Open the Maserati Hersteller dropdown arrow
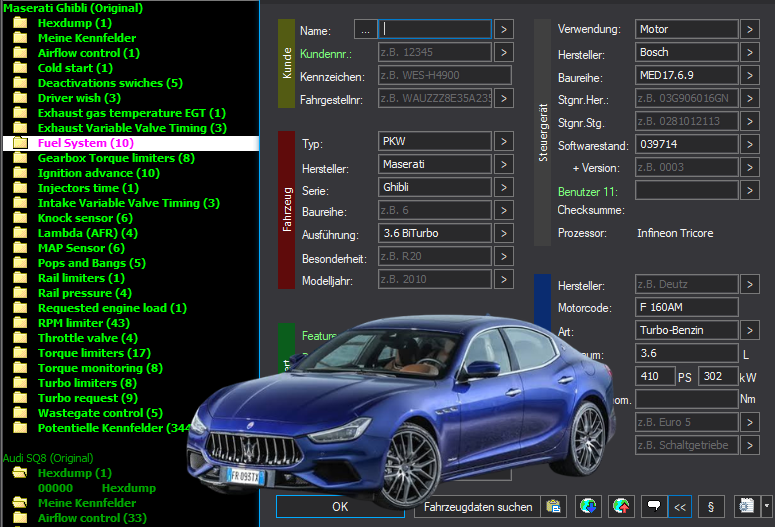Image resolution: width=775 pixels, height=527 pixels. coord(503,164)
